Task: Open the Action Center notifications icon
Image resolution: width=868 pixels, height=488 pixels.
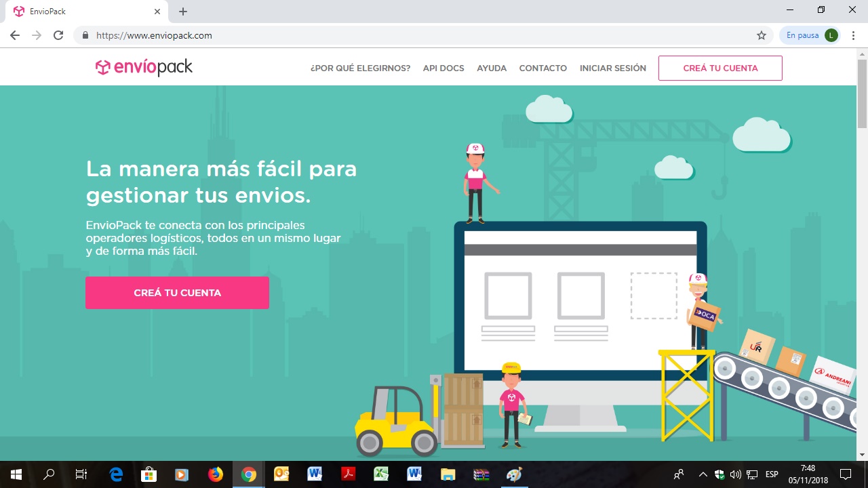Action: point(846,474)
